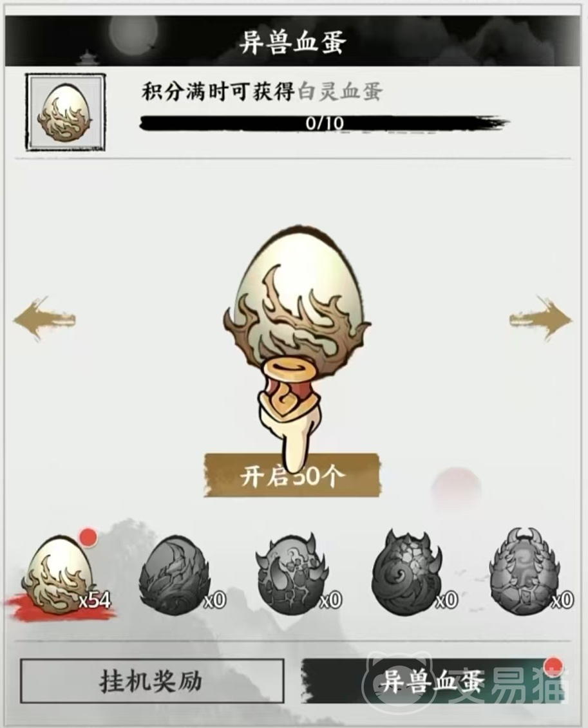
Task: Click the 0/10 points progress bar
Action: coord(324,123)
